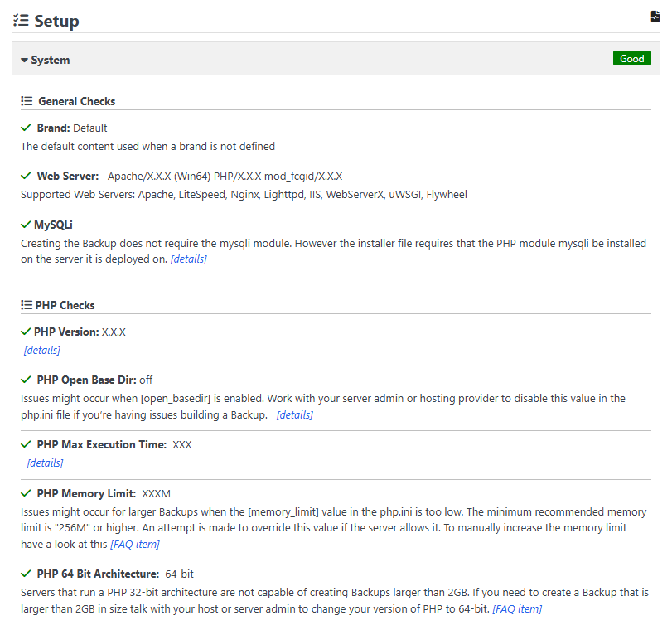Click the Setup checklist icon in header

tap(21, 21)
